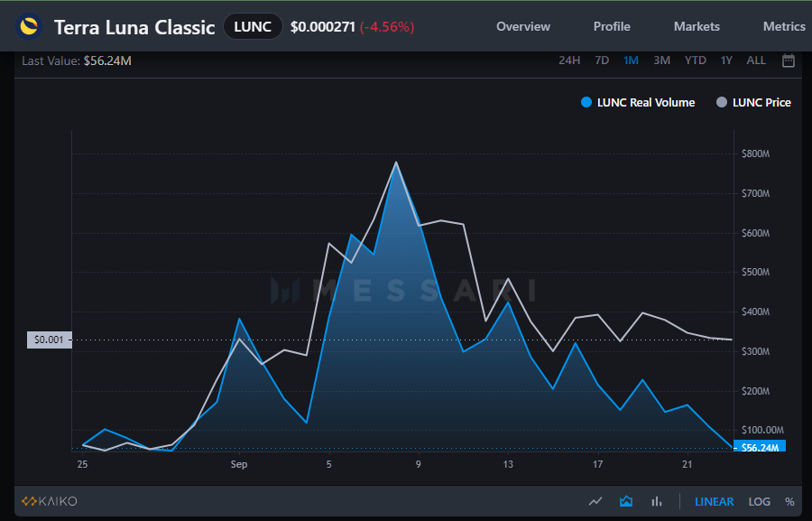The height and width of the screenshot is (521, 812).
Task: Click the $56.24M volume axis label
Action: 760,447
